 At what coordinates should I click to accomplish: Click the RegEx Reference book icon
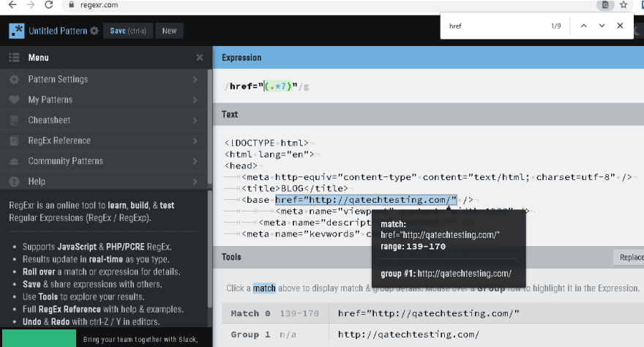[x=15, y=141]
